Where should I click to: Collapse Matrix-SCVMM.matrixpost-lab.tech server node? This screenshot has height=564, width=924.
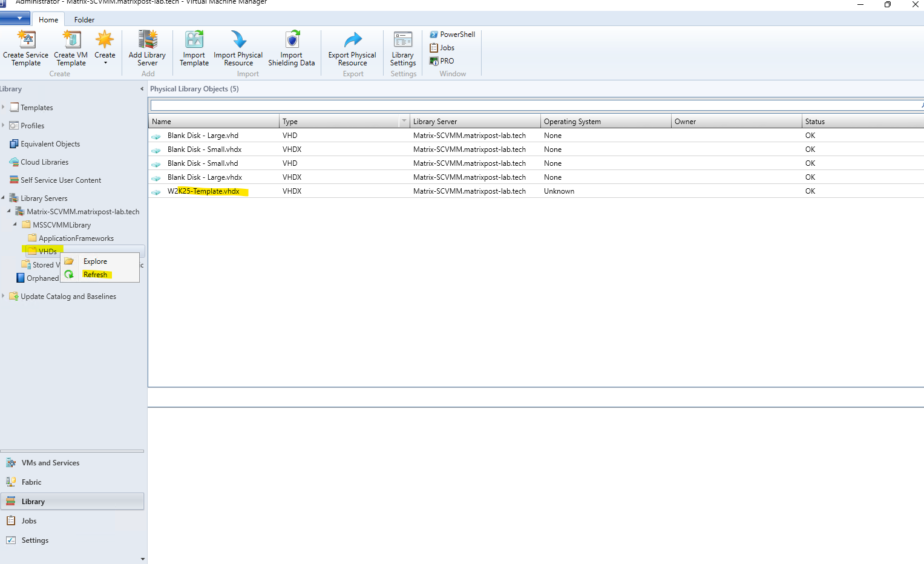(9, 211)
